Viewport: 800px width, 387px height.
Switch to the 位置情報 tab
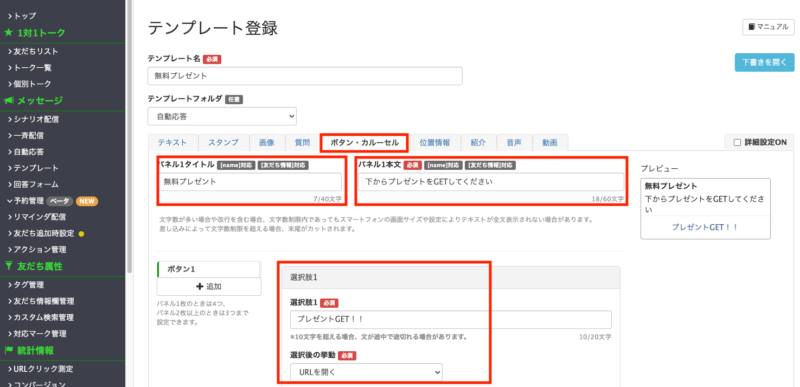pyautogui.click(x=435, y=143)
